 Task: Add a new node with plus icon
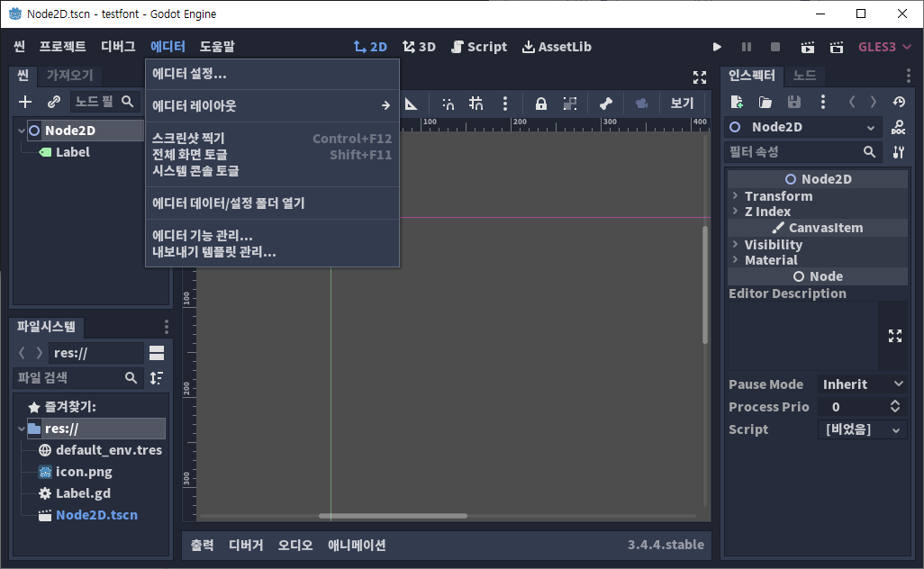[24, 102]
